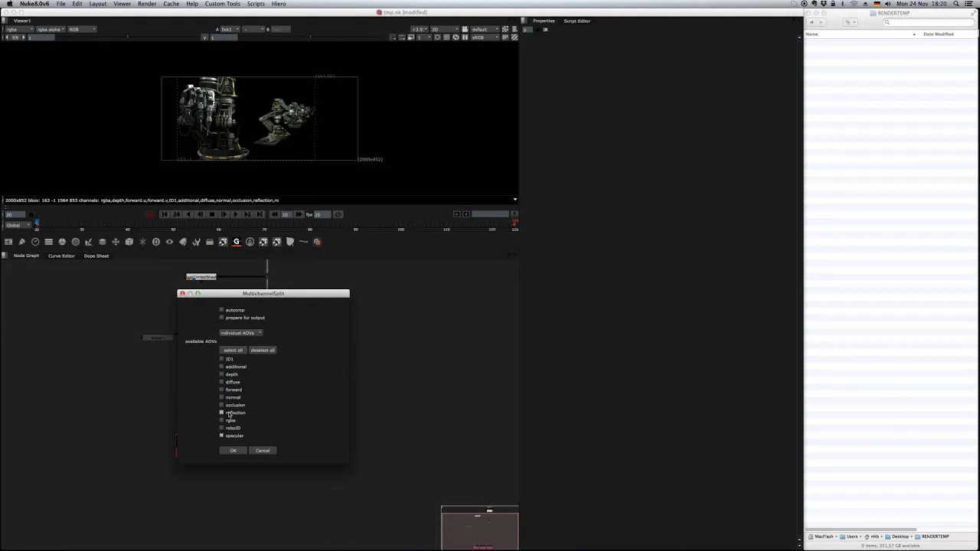Screen dimensions: 980x551
Task: Open the 2D view mode dropdown
Action: pyautogui.click(x=444, y=29)
